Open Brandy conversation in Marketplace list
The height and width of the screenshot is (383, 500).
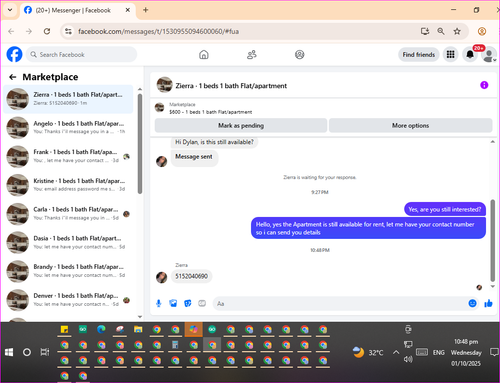(68, 271)
